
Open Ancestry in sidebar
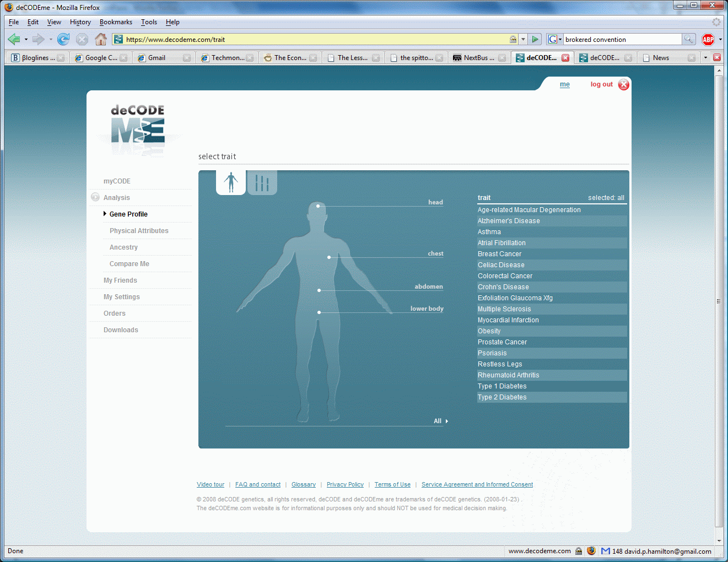123,247
